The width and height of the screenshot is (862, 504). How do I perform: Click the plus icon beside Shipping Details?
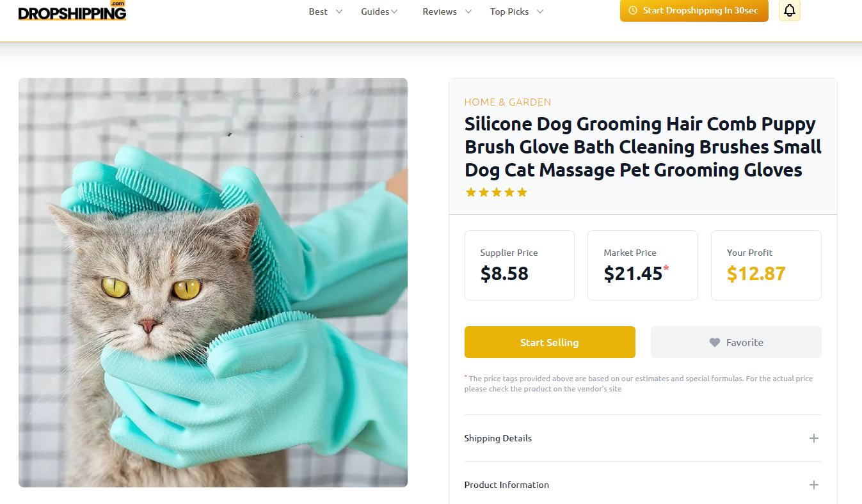point(813,438)
